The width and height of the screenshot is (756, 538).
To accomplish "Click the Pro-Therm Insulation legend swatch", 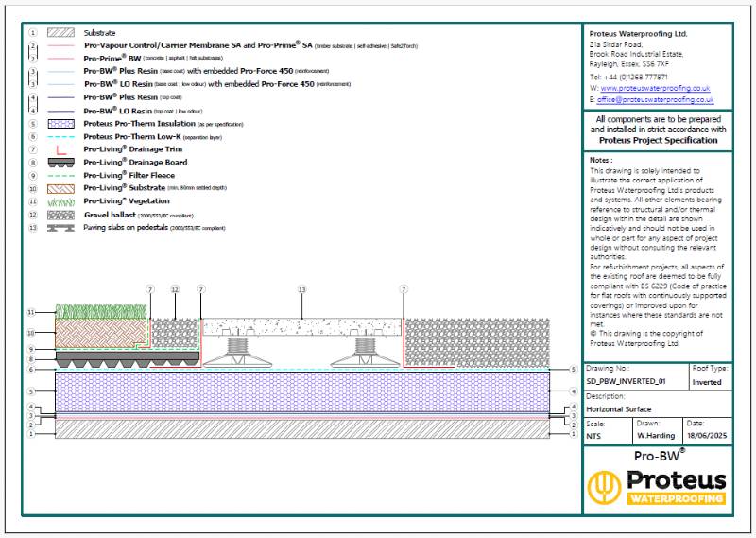I will tap(60, 124).
